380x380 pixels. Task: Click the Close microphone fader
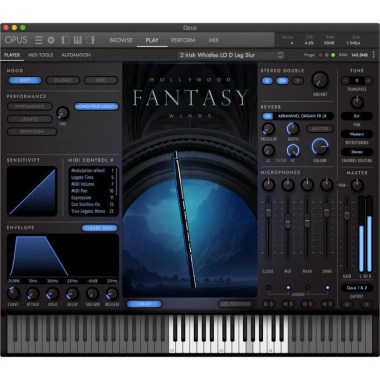[x=268, y=212]
